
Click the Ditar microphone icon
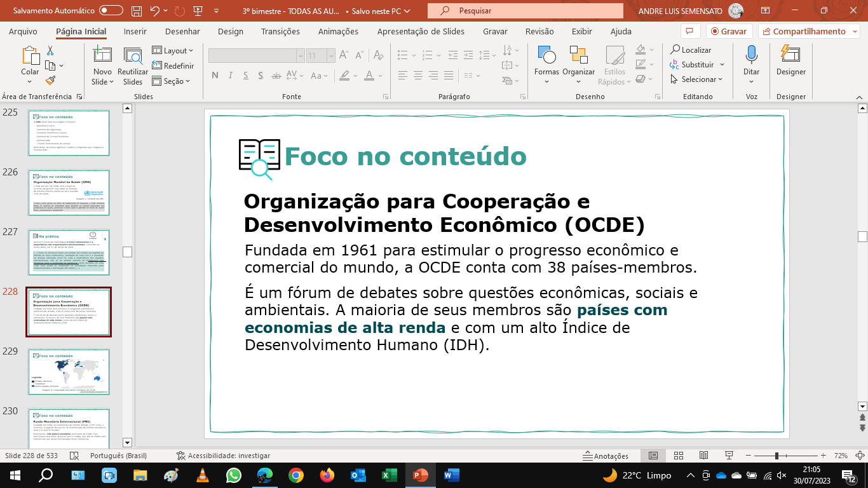(x=752, y=55)
